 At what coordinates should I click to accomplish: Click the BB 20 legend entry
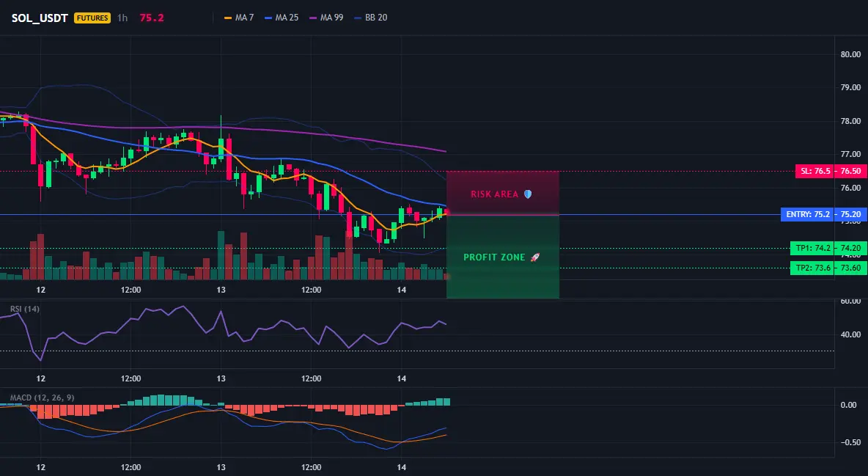(370, 18)
